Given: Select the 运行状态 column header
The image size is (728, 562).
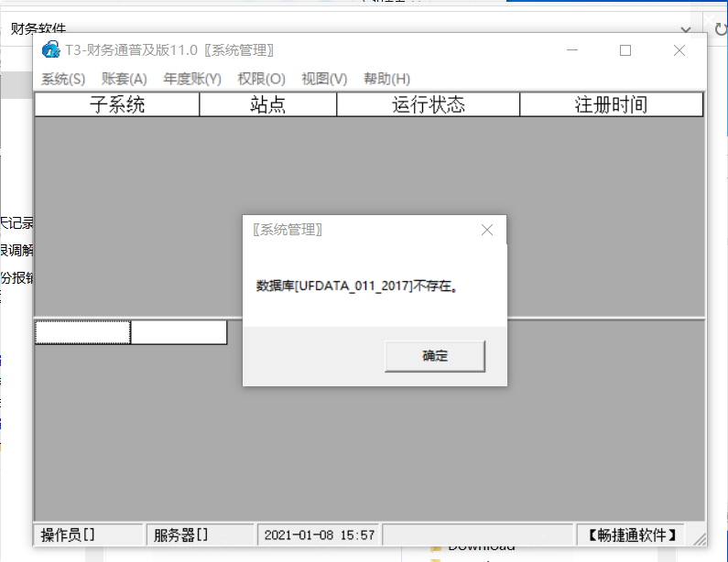Looking at the screenshot, I should point(428,104).
